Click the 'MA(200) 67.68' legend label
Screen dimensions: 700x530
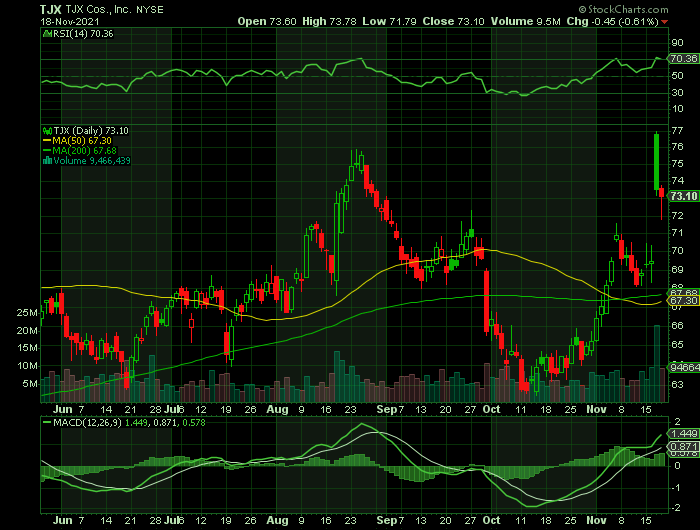[84, 151]
